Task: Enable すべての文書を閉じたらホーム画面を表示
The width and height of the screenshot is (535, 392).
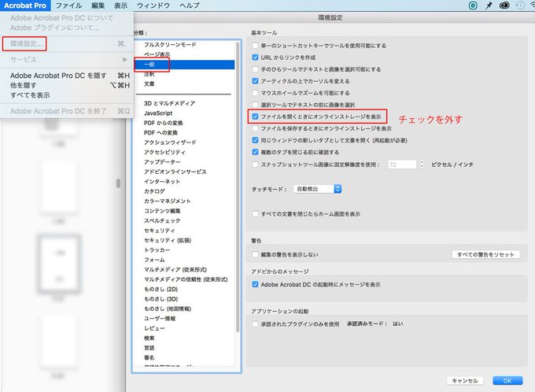Action: coord(255,214)
